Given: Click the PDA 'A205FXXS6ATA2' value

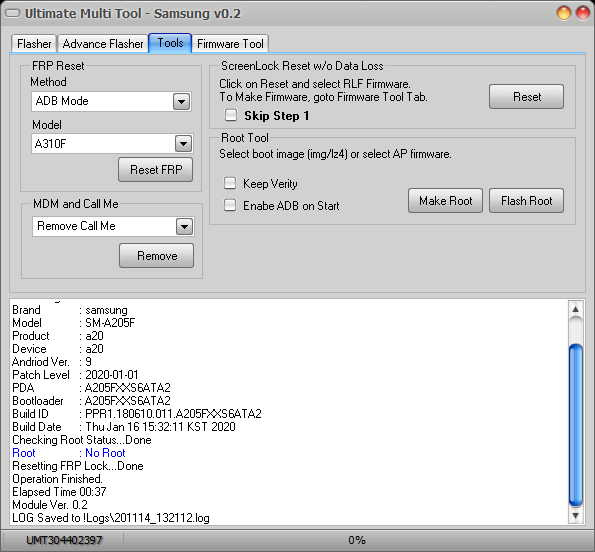Looking at the screenshot, I should 128,388.
